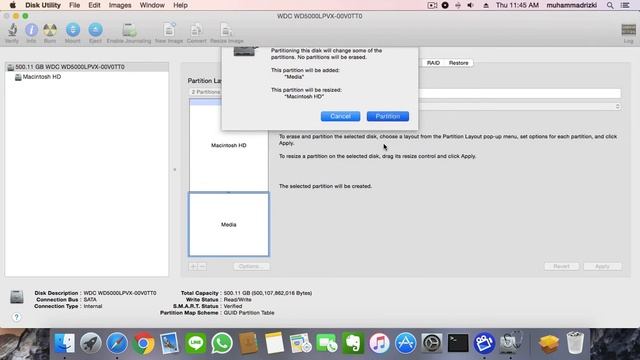Click the Apply button
640x360 pixels.
[x=602, y=267]
